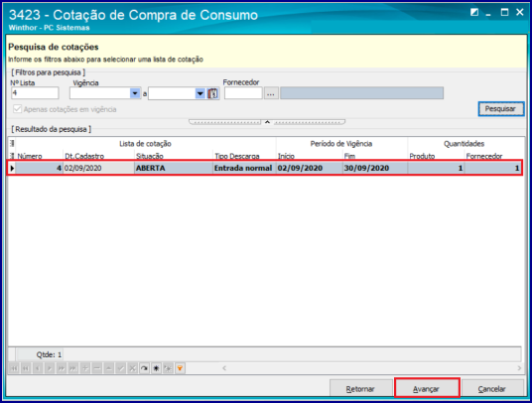
Task: Click the orange filter funnel icon
Action: click(181, 368)
